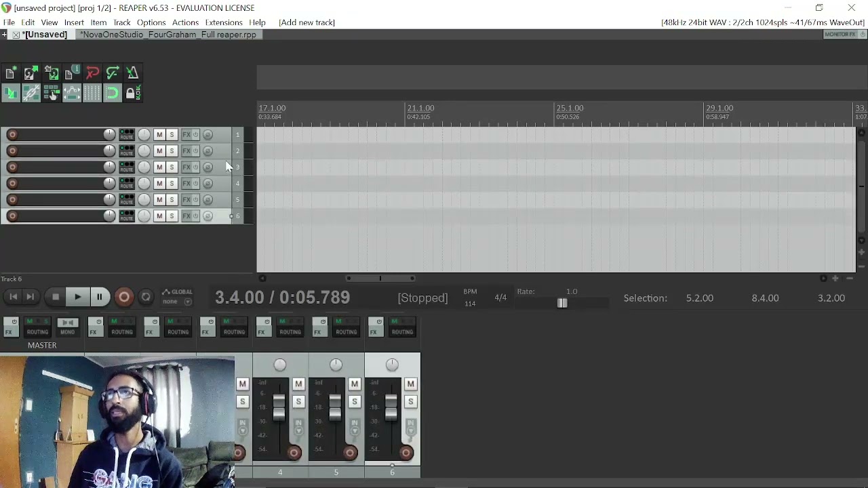Viewport: 868px width, 488px height.
Task: Toggle the Metronome toolbar icon
Action: coord(133,73)
